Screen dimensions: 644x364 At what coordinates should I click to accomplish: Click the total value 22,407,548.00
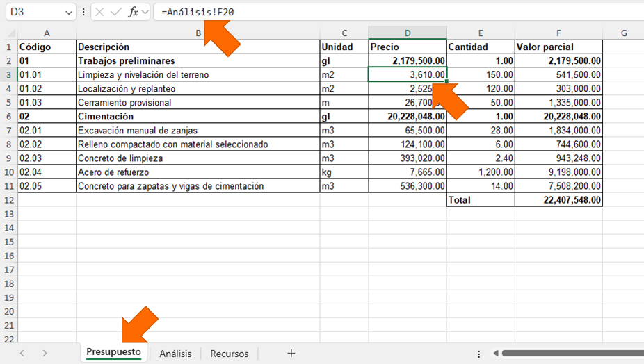558,200
